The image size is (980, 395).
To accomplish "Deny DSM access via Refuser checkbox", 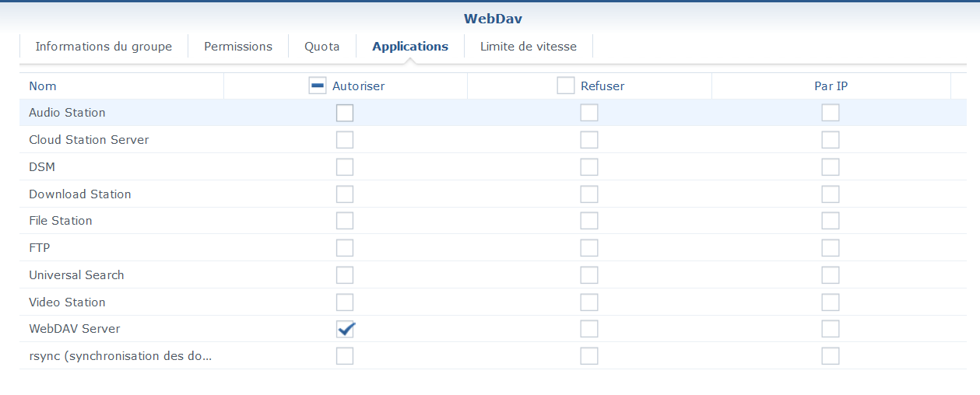I will [589, 167].
